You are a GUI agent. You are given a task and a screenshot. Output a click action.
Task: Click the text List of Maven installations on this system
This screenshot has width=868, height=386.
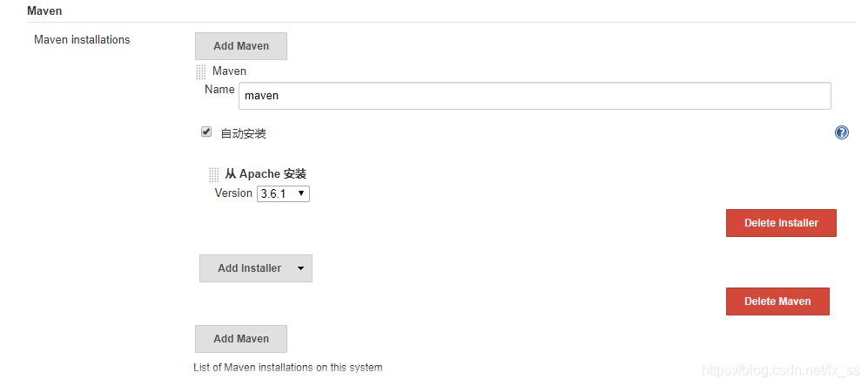point(288,367)
